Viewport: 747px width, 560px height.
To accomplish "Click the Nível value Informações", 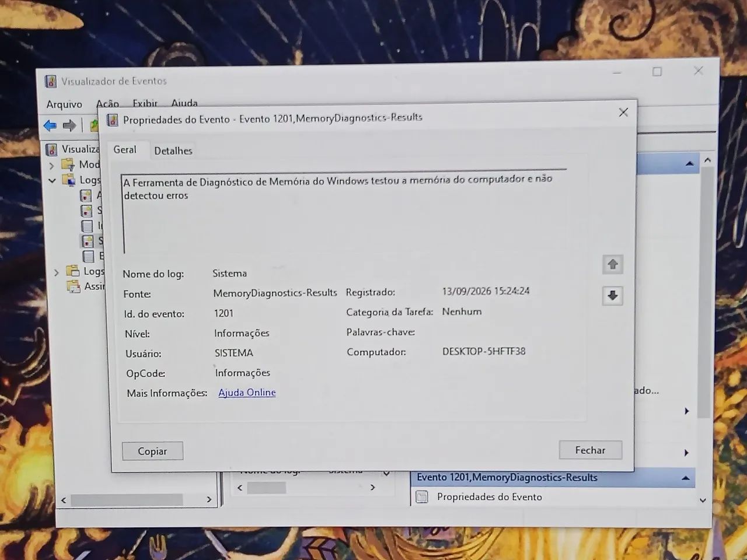I will click(242, 333).
